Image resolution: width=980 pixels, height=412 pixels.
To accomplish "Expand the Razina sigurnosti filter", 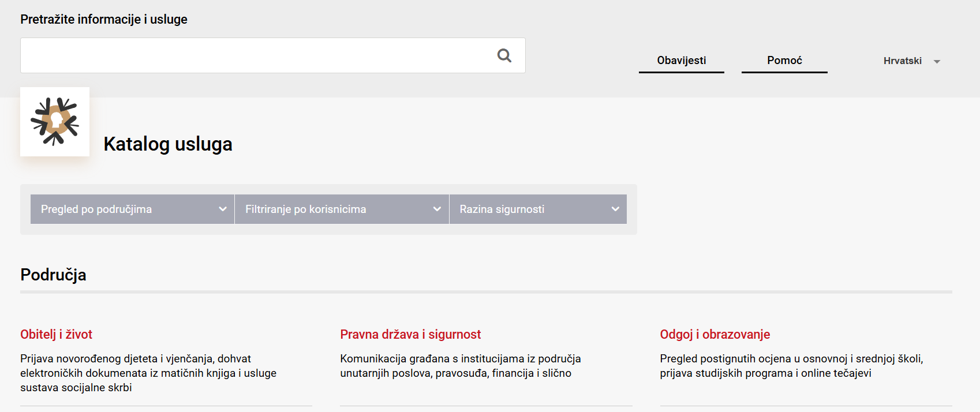I will (x=537, y=209).
